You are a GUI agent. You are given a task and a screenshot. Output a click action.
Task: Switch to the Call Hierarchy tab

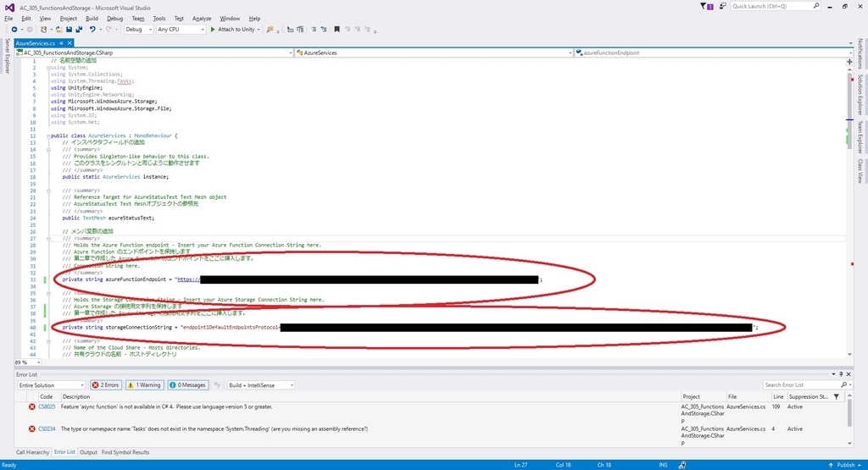click(x=33, y=452)
